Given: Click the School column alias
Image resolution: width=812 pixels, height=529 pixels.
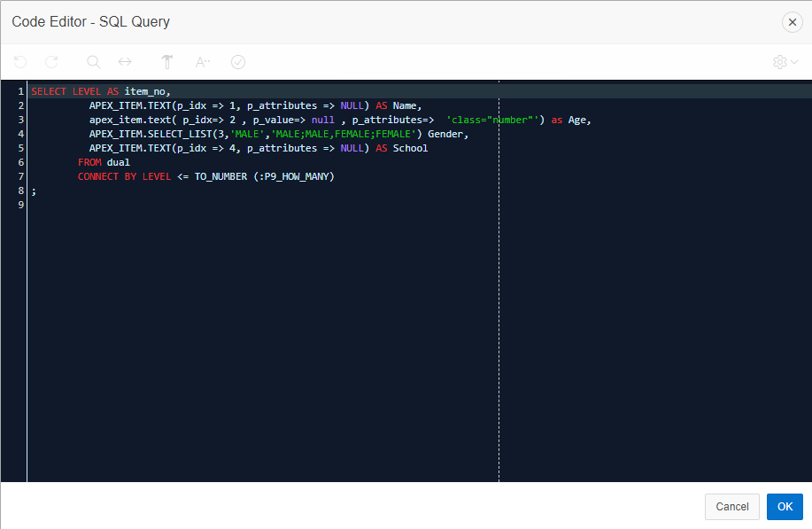Looking at the screenshot, I should 410,148.
